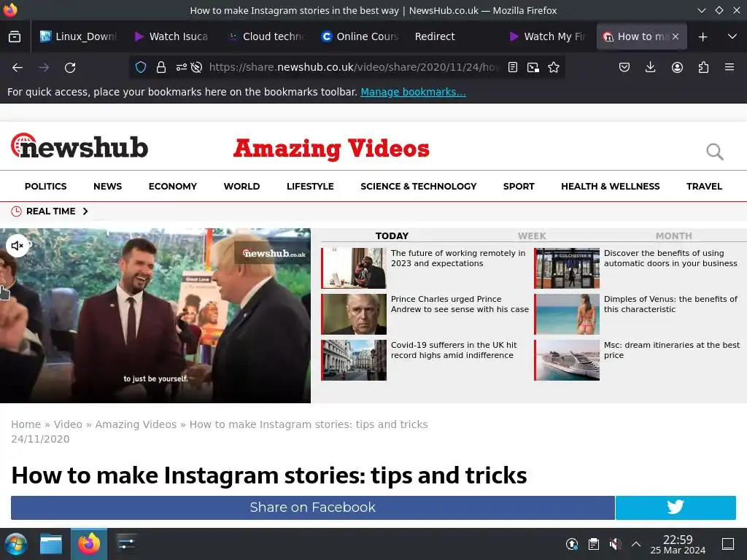Open tracking protection shield icon
Image resolution: width=747 pixels, height=560 pixels.
pyautogui.click(x=141, y=67)
